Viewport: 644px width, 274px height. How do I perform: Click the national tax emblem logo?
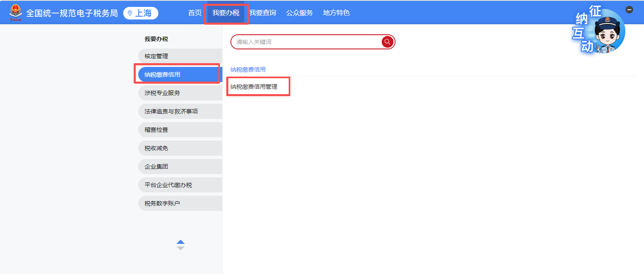point(16,13)
